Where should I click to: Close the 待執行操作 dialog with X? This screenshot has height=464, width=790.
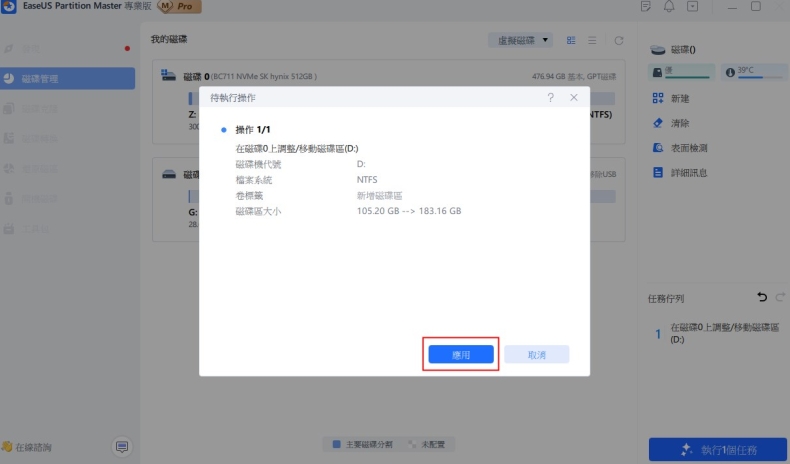574,97
